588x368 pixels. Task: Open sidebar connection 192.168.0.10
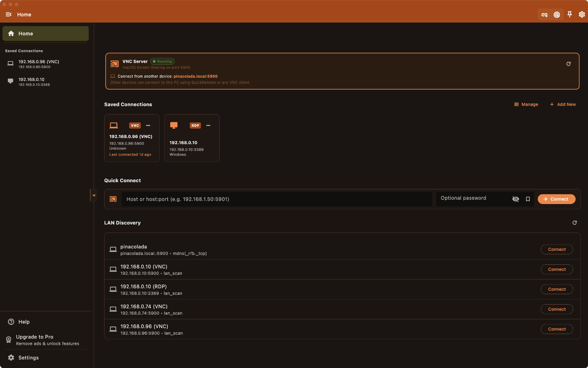click(x=46, y=82)
